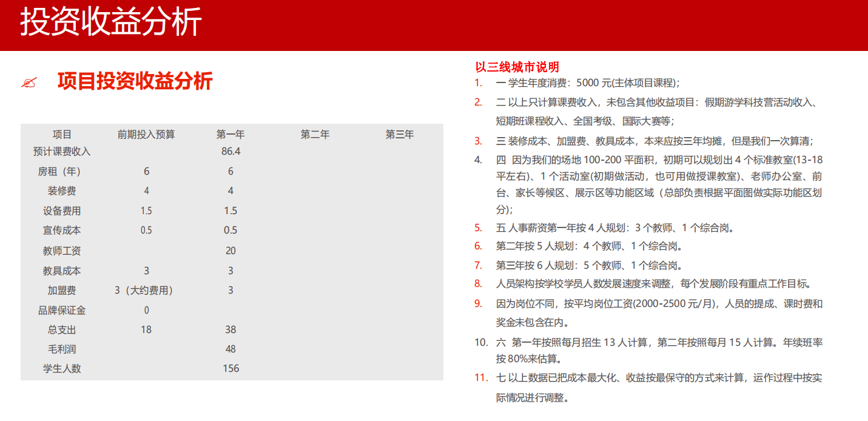This screenshot has height=421, width=868.
Task: Click the 毛利润 first-year value 48
Action: click(x=230, y=349)
